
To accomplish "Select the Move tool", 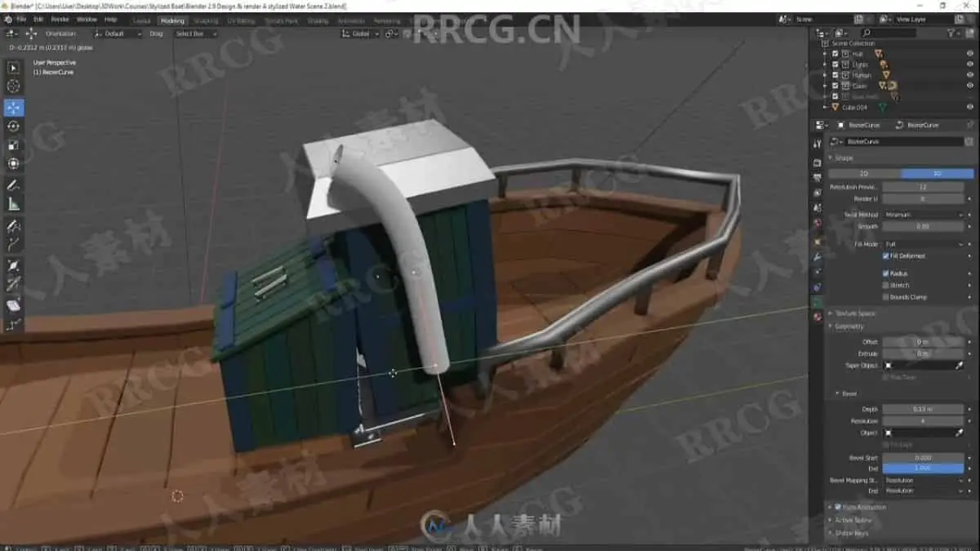I will coord(14,108).
